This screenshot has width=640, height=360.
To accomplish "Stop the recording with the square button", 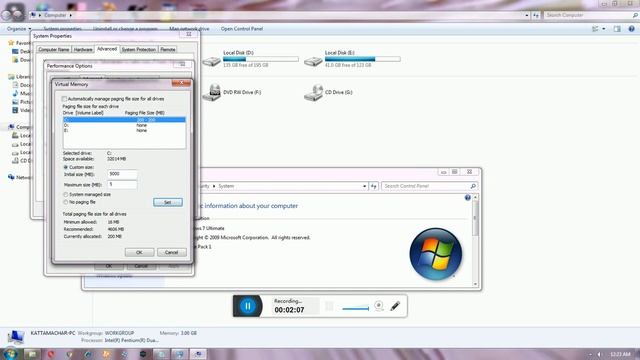I will (329, 306).
